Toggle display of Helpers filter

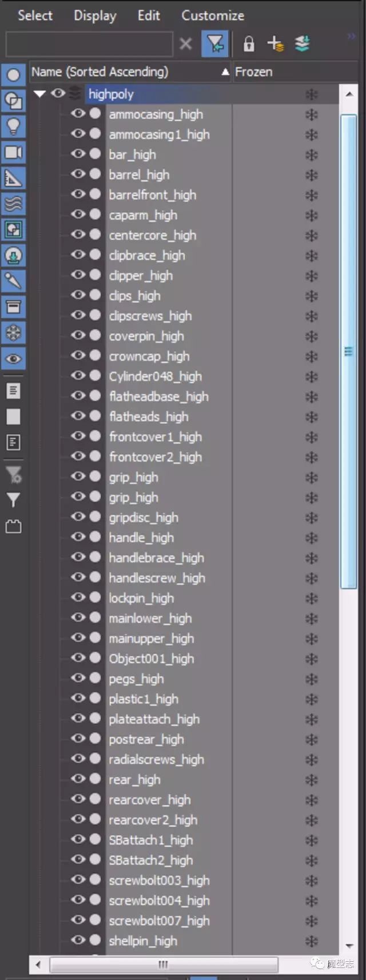(13, 178)
